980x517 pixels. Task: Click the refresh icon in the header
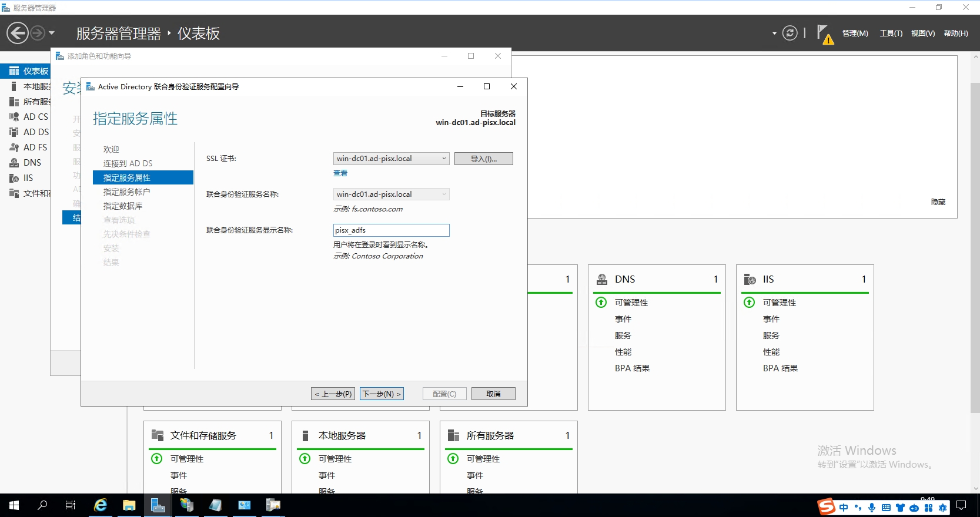pyautogui.click(x=790, y=33)
